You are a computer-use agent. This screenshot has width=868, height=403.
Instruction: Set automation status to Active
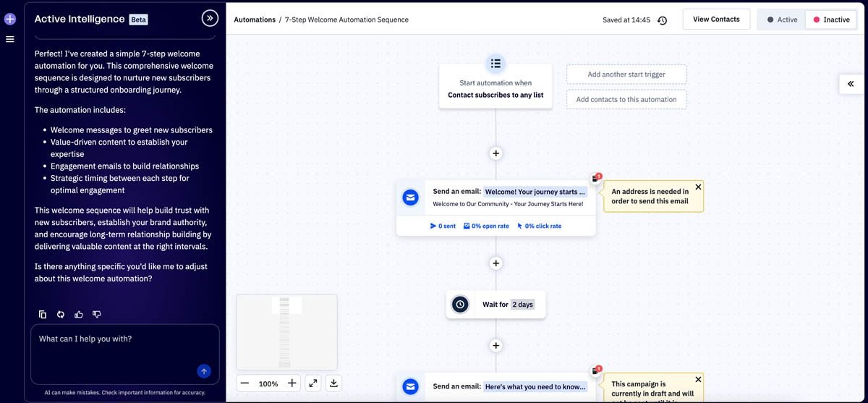(x=782, y=20)
